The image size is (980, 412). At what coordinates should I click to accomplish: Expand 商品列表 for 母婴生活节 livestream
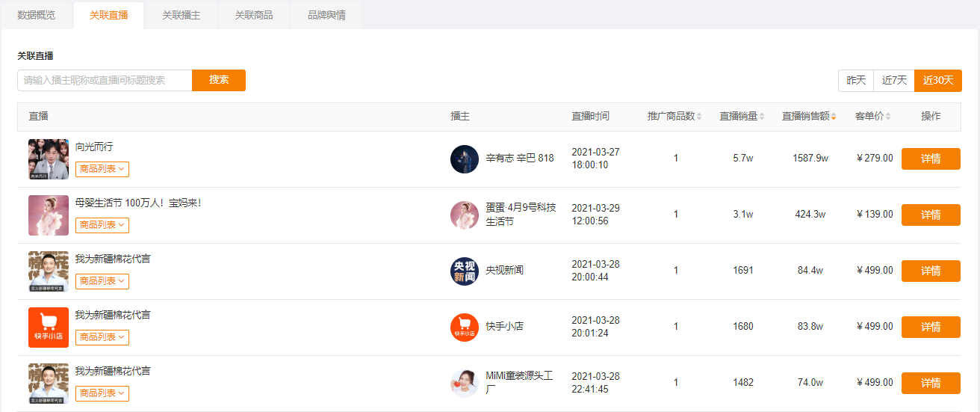point(102,225)
